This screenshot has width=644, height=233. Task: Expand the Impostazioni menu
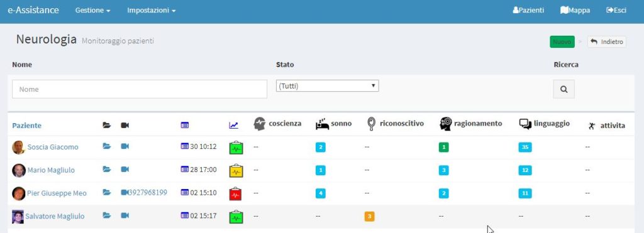152,10
